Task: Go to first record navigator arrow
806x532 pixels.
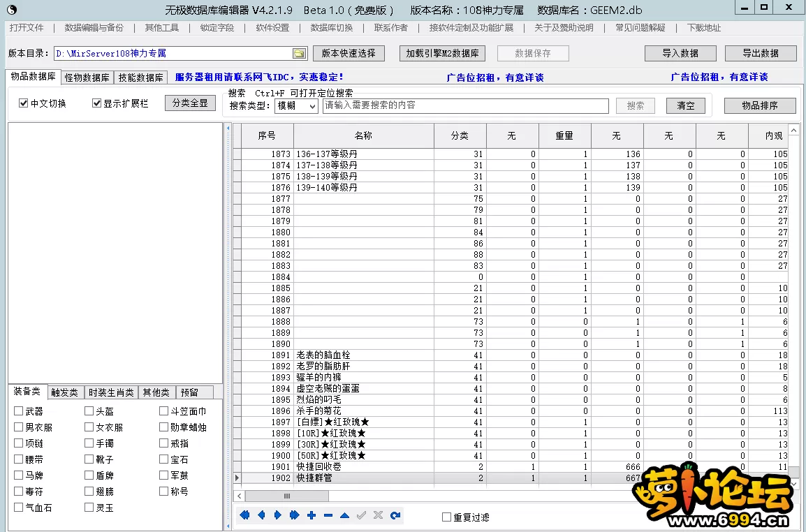Action: pos(244,515)
